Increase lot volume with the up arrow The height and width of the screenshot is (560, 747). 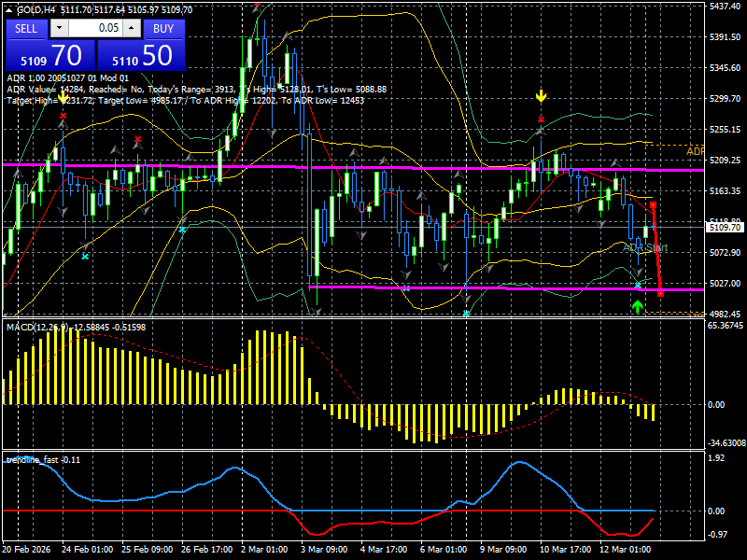click(x=132, y=28)
